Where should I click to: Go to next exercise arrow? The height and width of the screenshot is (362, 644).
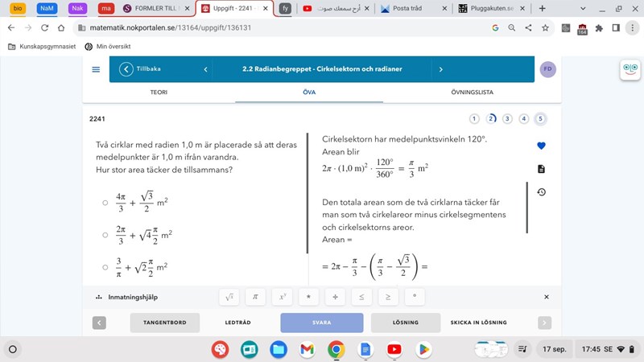[x=544, y=323]
